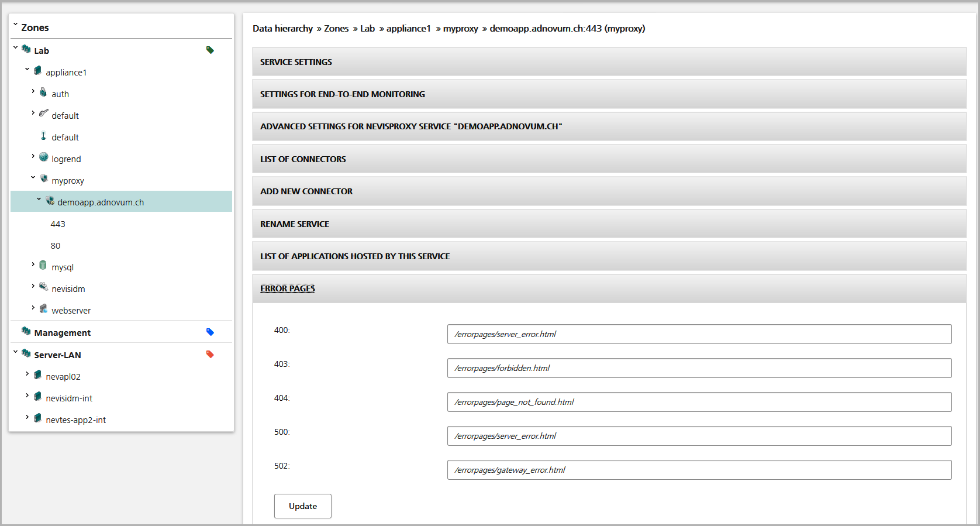
Task: Click the key icon of the first default entry
Action: tap(43, 114)
